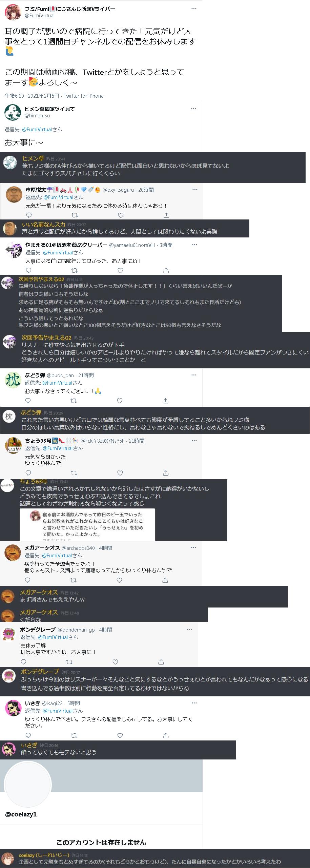The height and width of the screenshot is (868, 310).
Task: Reply to メガアーケオス's tweet
Action: point(28,580)
